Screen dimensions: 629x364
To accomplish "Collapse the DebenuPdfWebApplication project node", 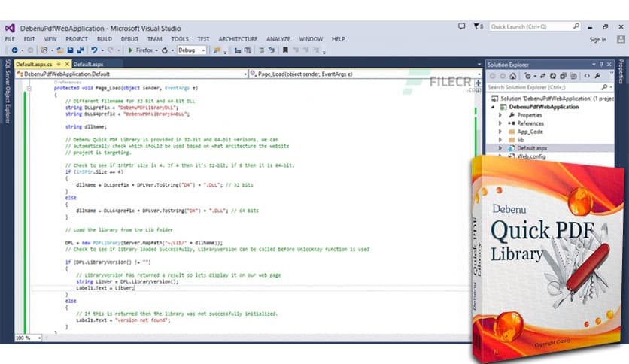I will (x=493, y=107).
